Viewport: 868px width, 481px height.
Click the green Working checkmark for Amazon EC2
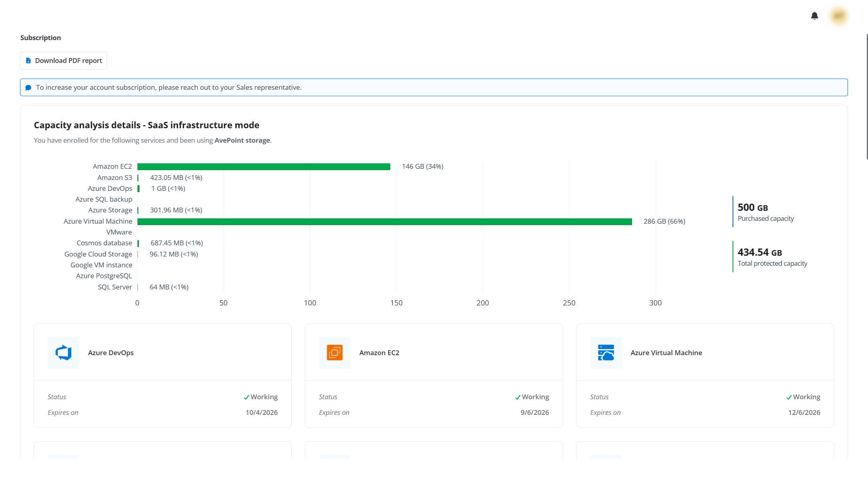tap(518, 397)
